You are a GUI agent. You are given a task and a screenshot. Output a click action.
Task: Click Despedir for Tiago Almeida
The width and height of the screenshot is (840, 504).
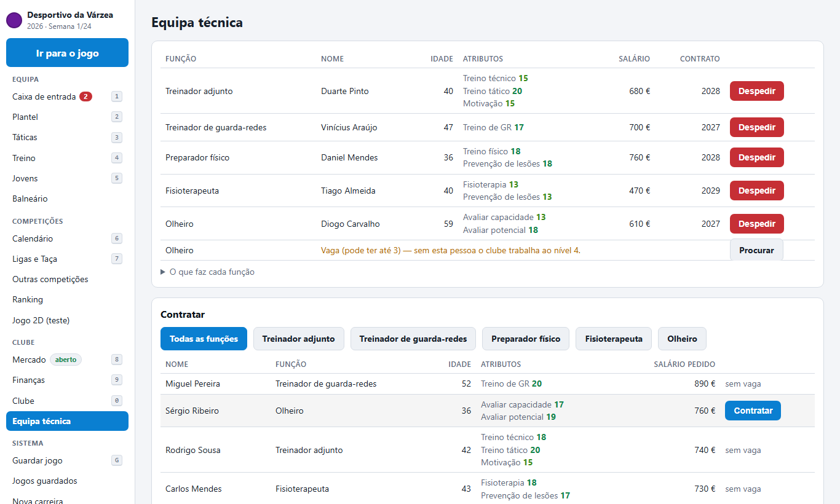point(756,191)
